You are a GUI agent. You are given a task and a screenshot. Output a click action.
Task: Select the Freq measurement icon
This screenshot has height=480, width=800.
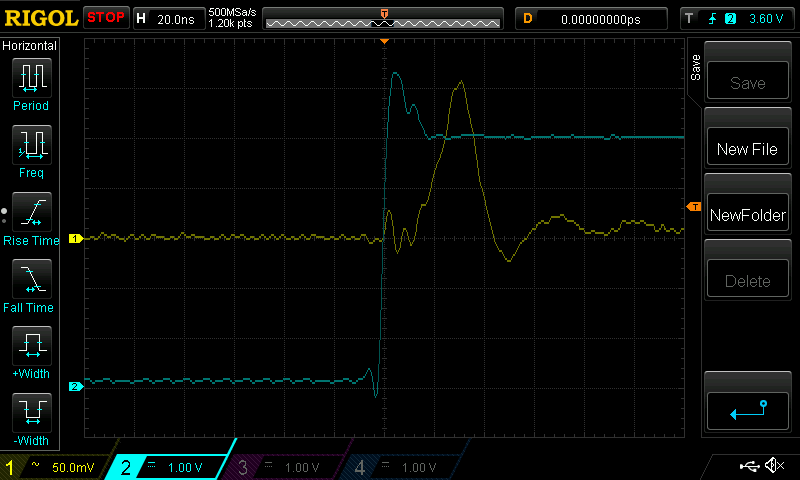pyautogui.click(x=32, y=144)
